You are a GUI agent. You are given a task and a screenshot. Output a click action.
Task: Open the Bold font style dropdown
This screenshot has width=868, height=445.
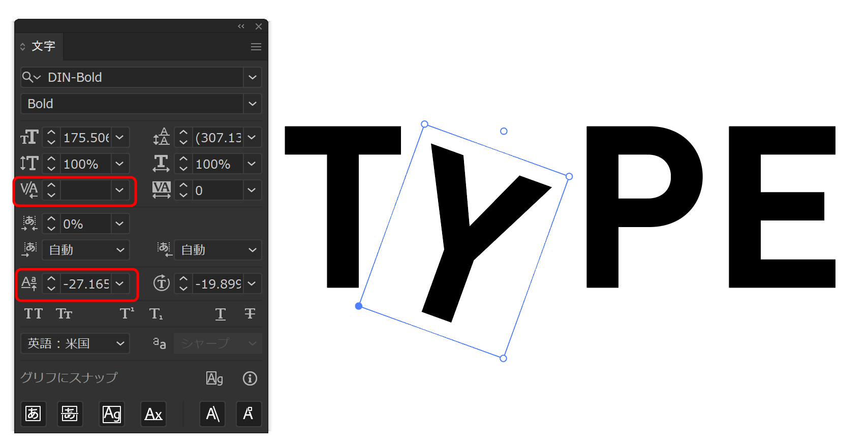[x=253, y=104]
